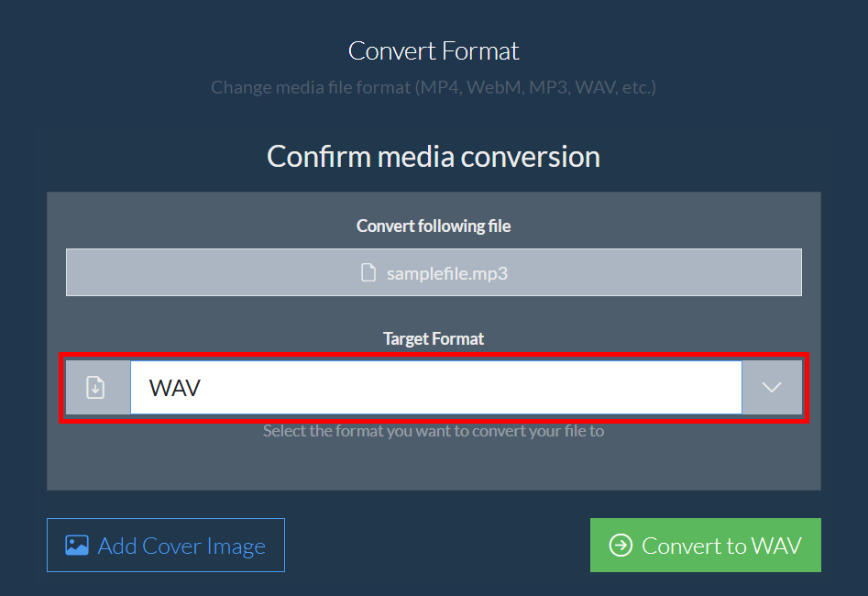Click the Confirm media conversion title
Viewport: 868px width, 596px height.
pos(434,157)
